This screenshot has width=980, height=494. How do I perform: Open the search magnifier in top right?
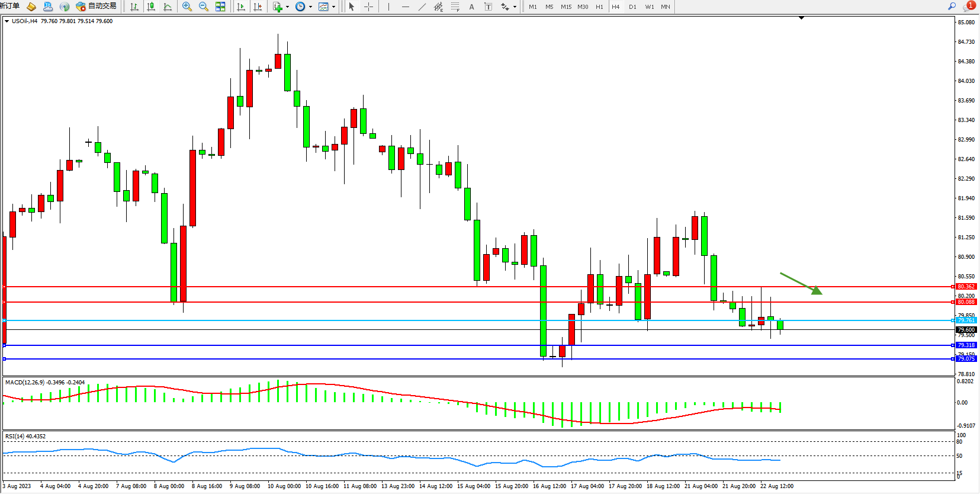952,7
